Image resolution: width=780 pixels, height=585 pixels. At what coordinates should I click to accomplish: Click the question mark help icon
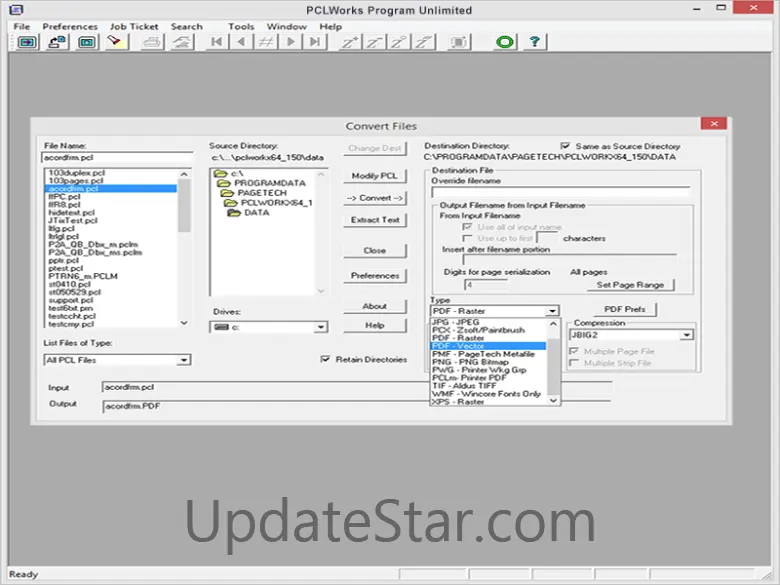click(535, 42)
